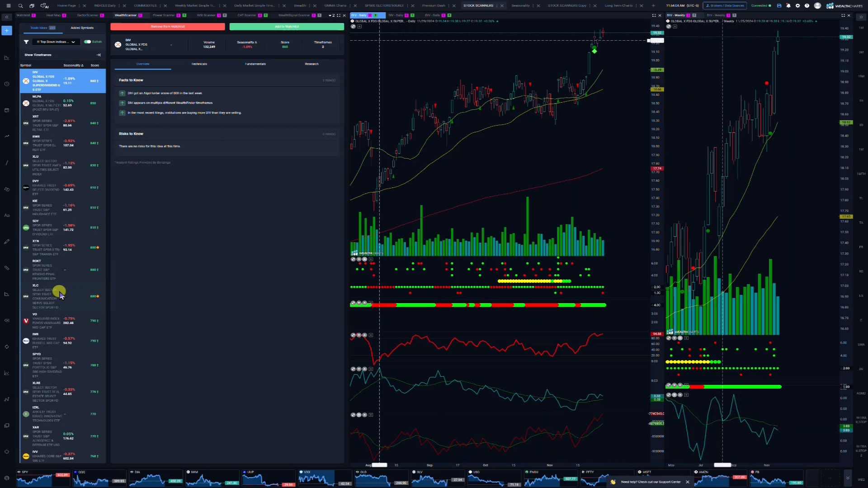Click Remove from Watchlist button
868x488 pixels.
point(168,27)
